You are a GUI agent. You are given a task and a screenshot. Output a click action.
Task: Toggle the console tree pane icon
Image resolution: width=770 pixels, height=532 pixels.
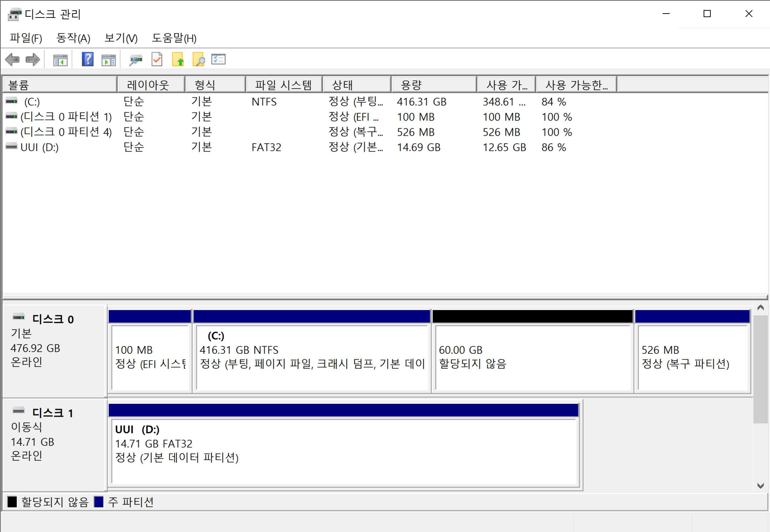click(x=60, y=60)
